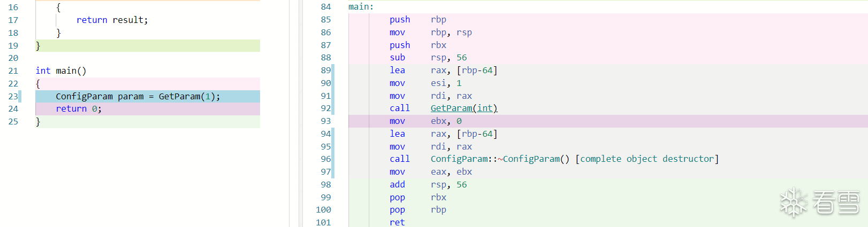
Task: Click the 'main:' assembly label
Action: [x=361, y=7]
